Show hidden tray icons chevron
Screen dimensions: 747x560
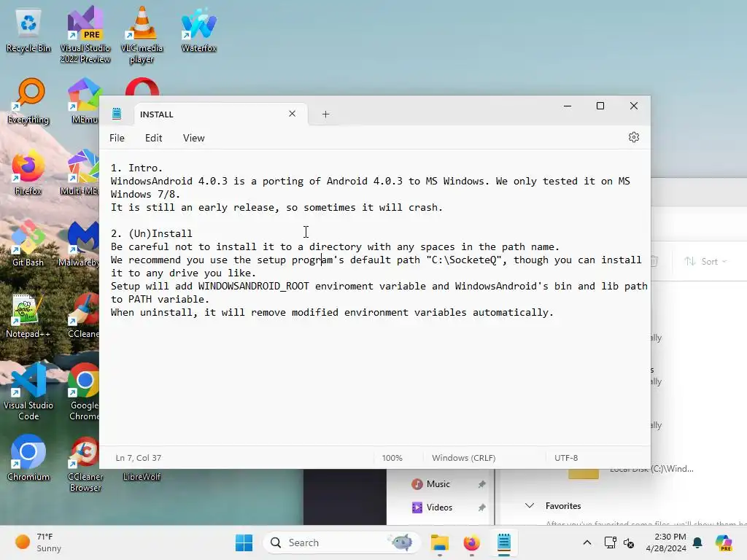[x=587, y=542]
